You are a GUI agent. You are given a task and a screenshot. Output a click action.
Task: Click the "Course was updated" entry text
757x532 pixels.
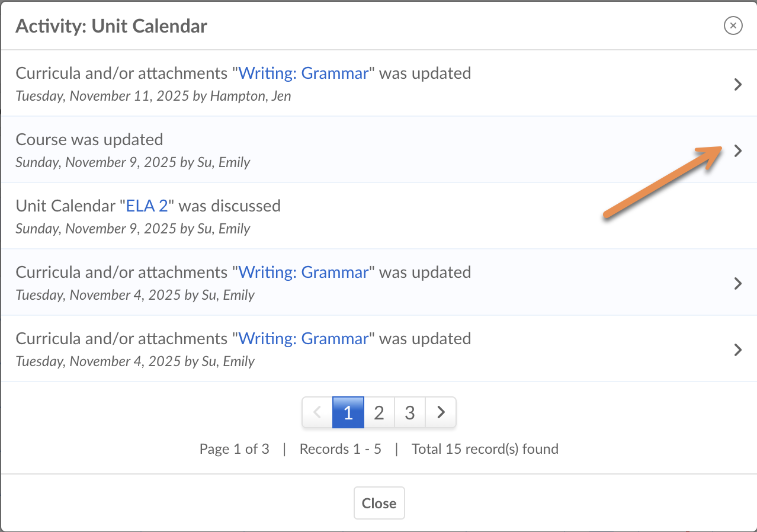[x=89, y=140]
